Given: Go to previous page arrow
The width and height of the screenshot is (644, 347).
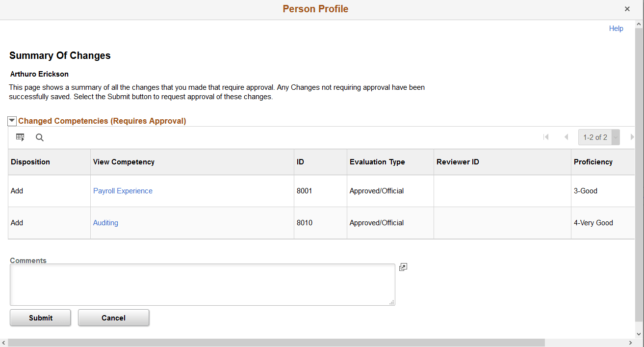Looking at the screenshot, I should [566, 137].
